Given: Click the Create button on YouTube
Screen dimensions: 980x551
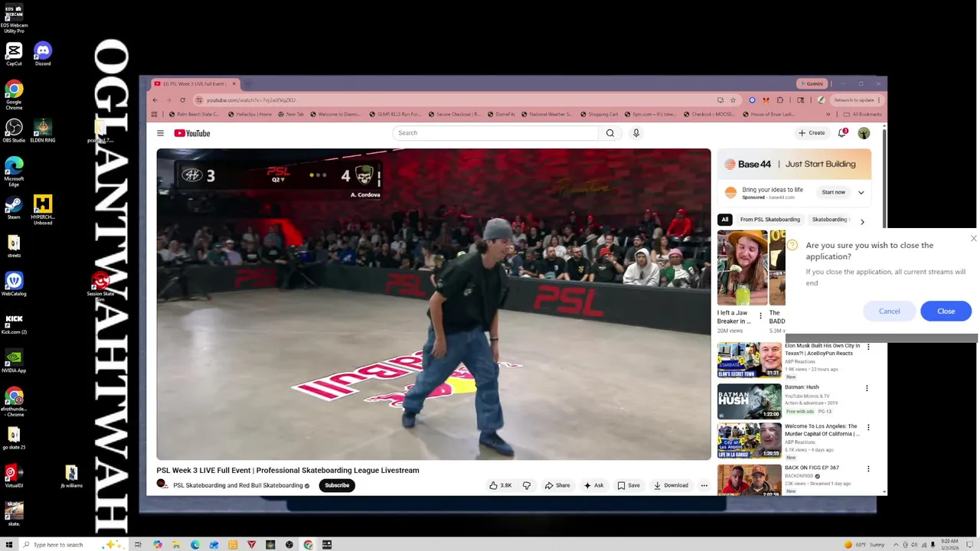Looking at the screenshot, I should pos(812,133).
